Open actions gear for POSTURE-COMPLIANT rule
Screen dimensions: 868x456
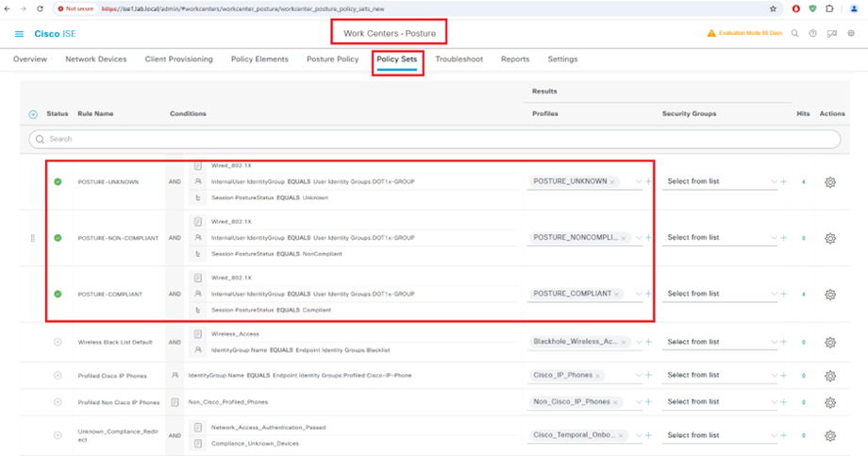tap(830, 295)
